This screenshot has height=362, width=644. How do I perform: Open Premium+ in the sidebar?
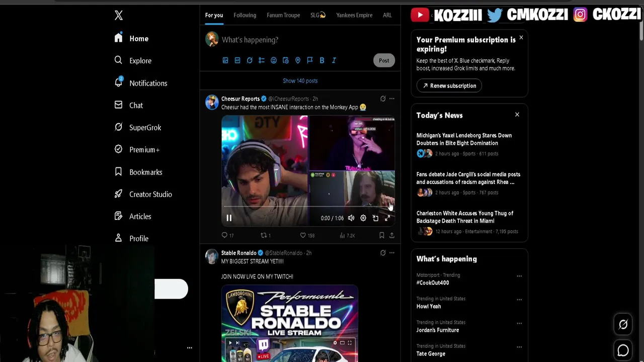tap(136, 149)
